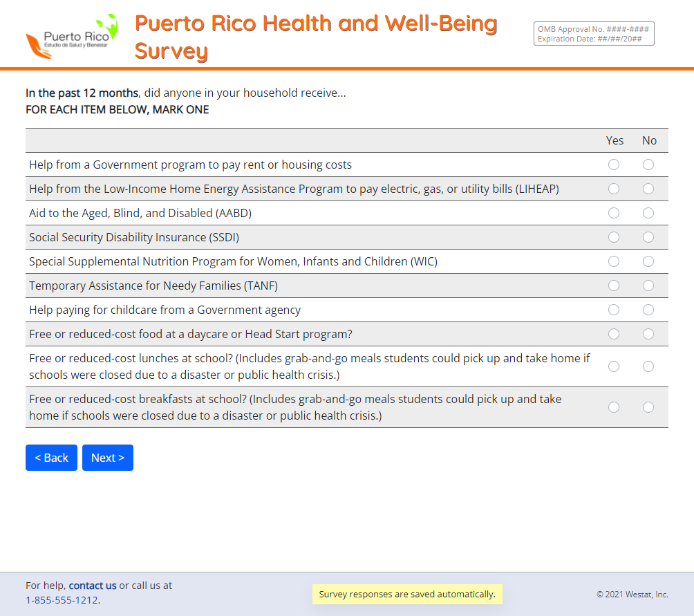Go to the previous page with Back
694x616 pixels.
[51, 458]
